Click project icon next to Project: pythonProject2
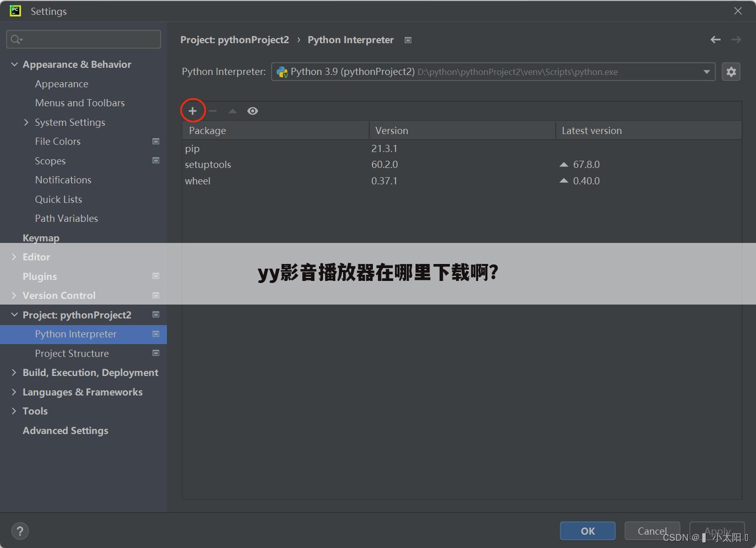 click(x=156, y=314)
